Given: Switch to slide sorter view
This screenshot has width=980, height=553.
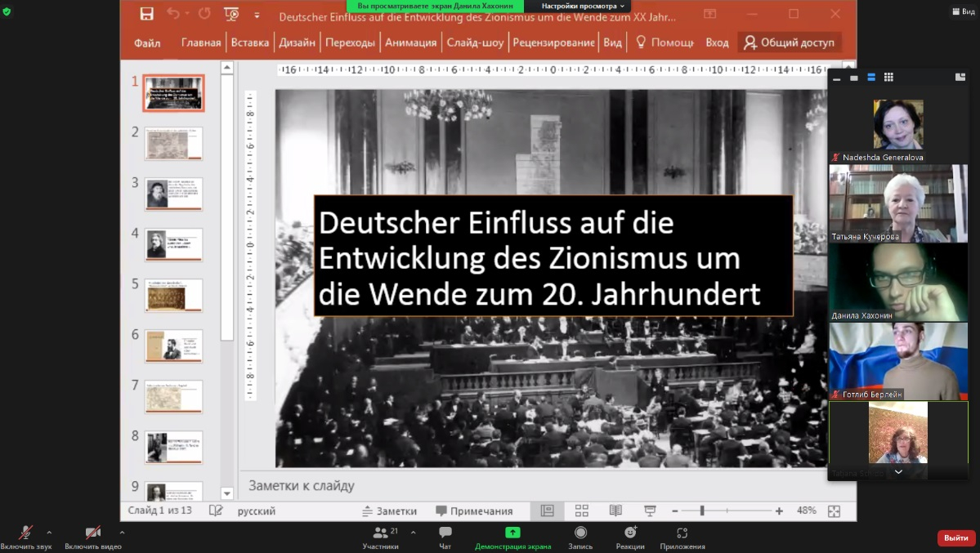Looking at the screenshot, I should click(x=581, y=511).
